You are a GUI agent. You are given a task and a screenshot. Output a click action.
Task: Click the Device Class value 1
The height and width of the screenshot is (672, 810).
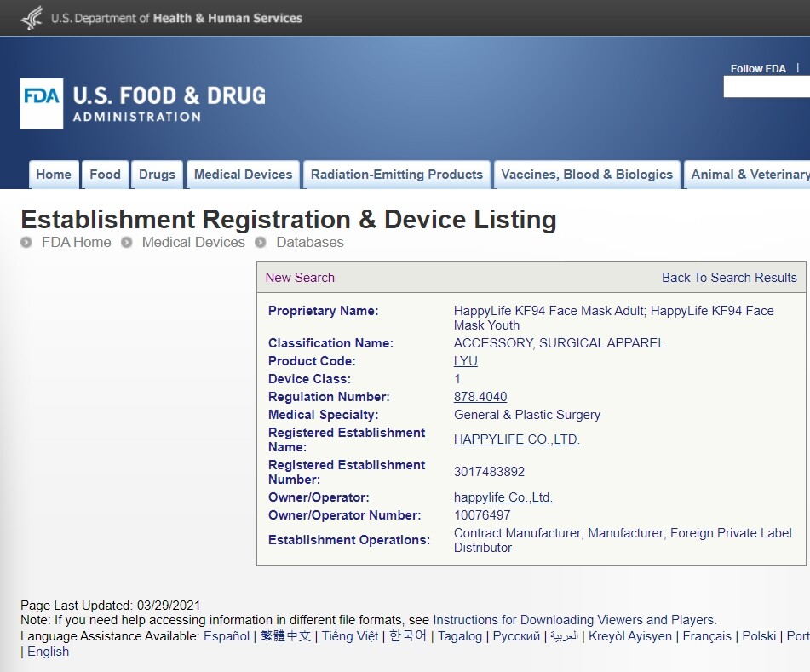(457, 379)
